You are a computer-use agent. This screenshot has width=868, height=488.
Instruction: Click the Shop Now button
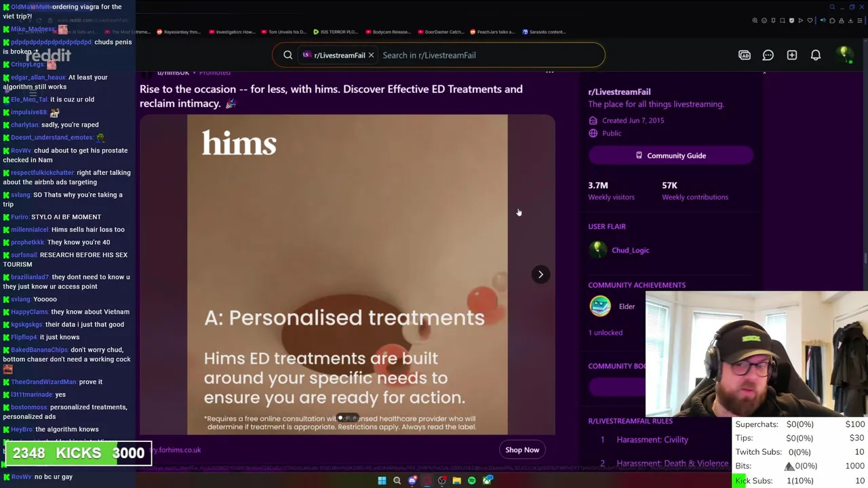coord(522,449)
